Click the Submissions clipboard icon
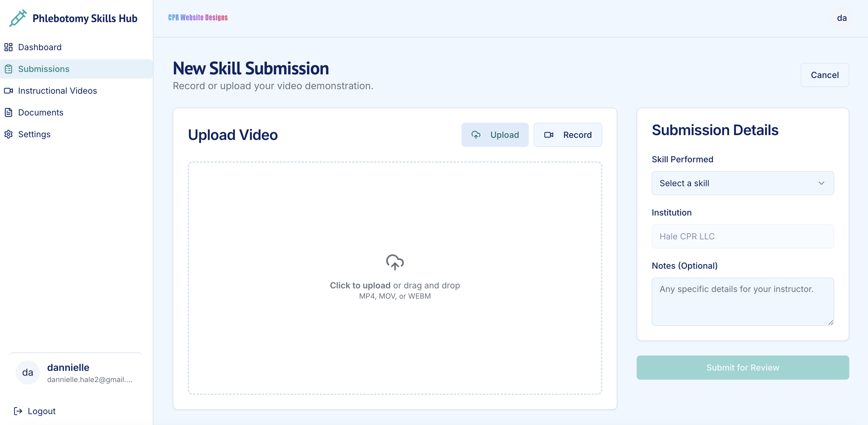The image size is (868, 425). (8, 69)
